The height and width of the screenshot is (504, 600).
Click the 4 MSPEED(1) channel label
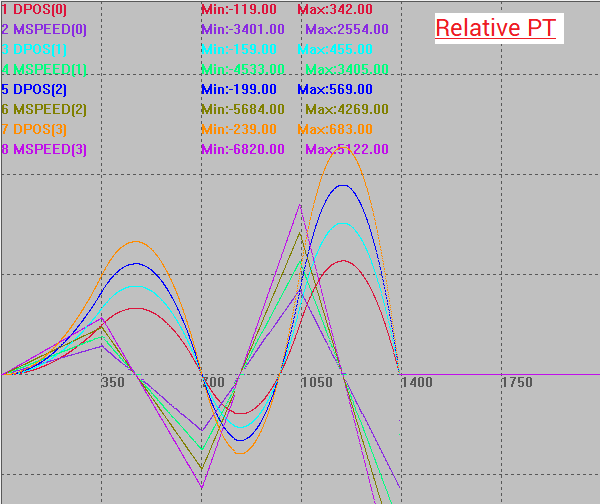(44, 69)
